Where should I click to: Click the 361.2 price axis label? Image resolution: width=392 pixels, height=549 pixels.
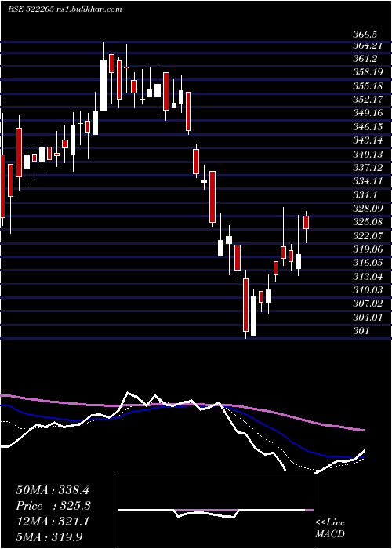pyautogui.click(x=365, y=59)
